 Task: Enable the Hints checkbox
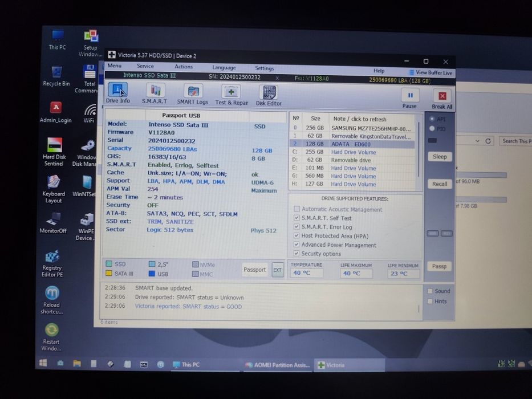coord(430,301)
